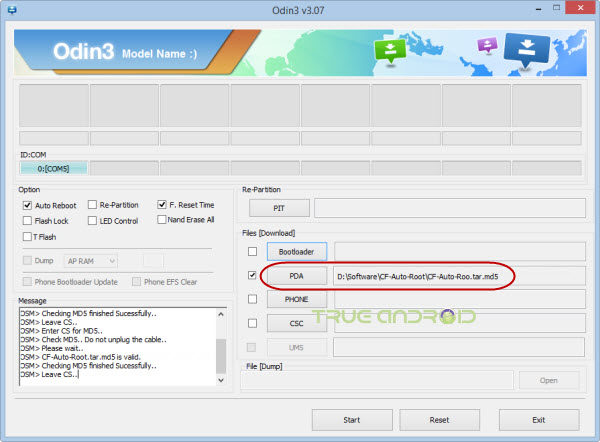Image resolution: width=600 pixels, height=442 pixels.
Task: Uncheck the PDA file checkbox
Action: pyautogui.click(x=252, y=275)
